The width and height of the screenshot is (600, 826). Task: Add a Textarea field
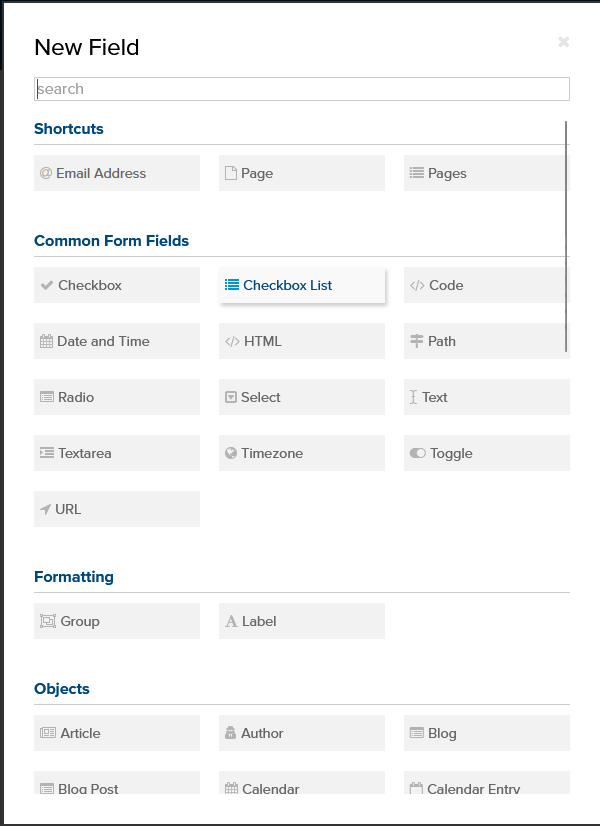pyautogui.click(x=117, y=453)
